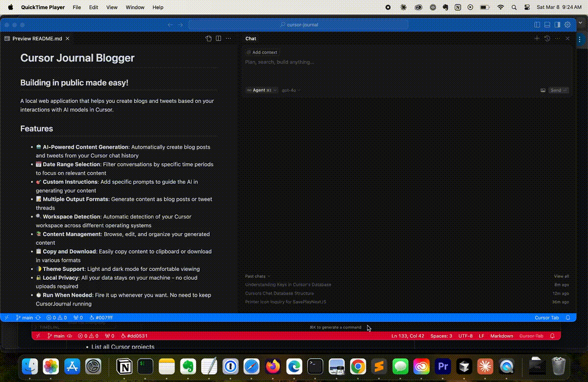Image resolution: width=588 pixels, height=382 pixels.
Task: Start a new chat with the plus icon
Action: pyautogui.click(x=537, y=38)
